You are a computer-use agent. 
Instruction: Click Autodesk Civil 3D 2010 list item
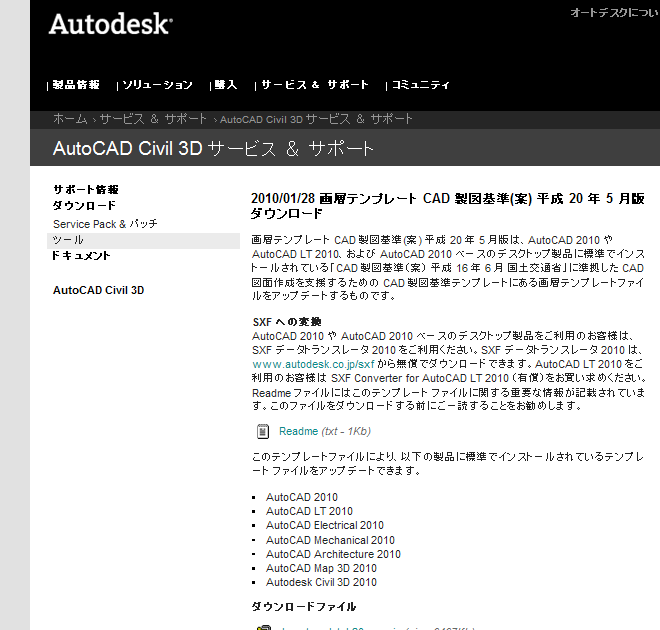click(321, 582)
